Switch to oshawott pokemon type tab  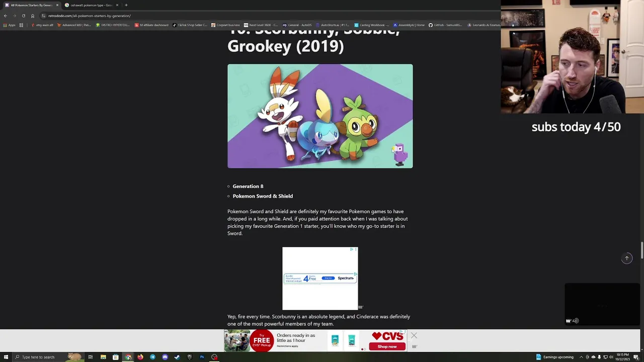(91, 5)
